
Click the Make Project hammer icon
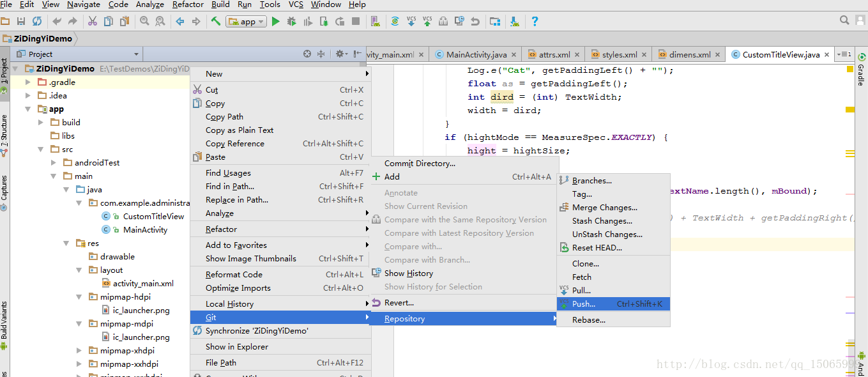click(216, 21)
